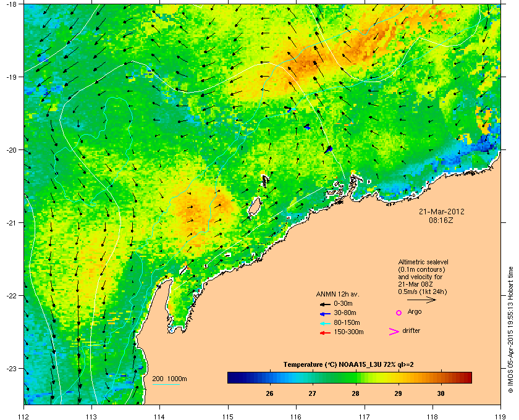Click the latitude axis label -19
Viewport: 519px width, 420px height.
pos(11,77)
